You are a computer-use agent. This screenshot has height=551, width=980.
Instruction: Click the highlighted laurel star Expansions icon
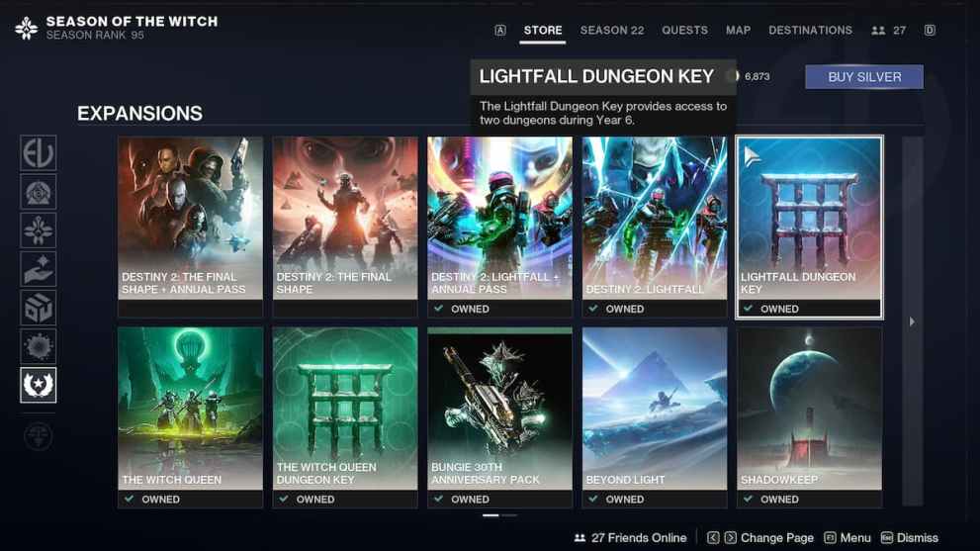tap(39, 385)
